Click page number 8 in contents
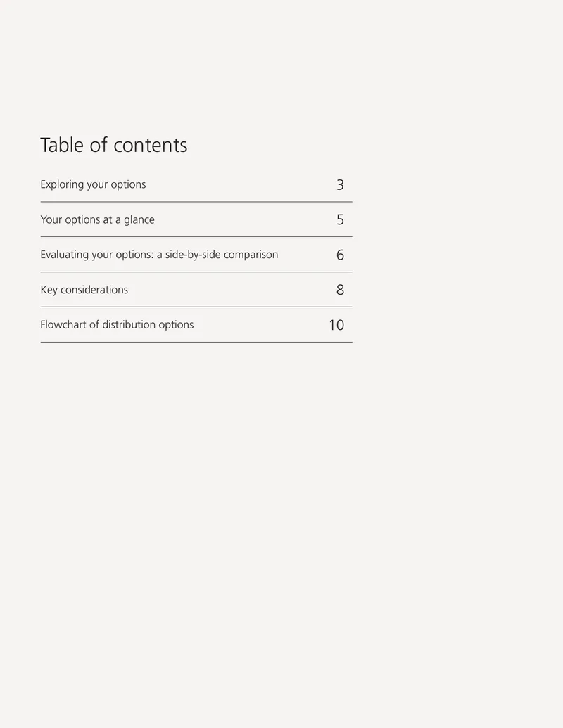Screen dimensions: 563x728 point(340,290)
